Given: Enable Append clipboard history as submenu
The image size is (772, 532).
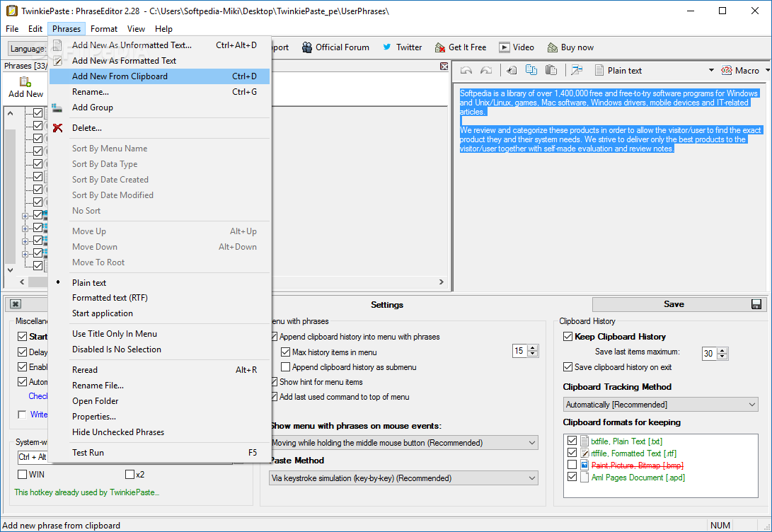Looking at the screenshot, I should click(286, 367).
